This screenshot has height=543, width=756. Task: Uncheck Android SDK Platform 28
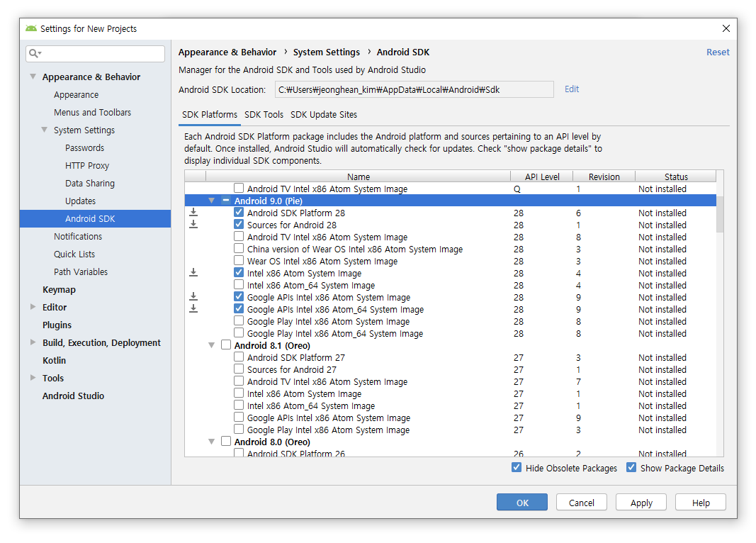tap(239, 212)
